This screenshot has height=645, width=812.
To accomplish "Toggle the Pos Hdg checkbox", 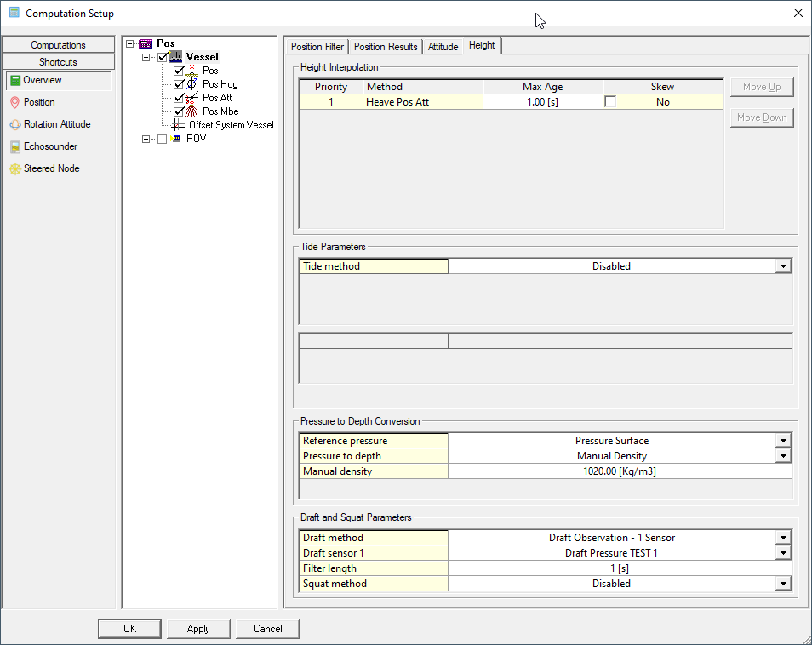I will click(179, 84).
